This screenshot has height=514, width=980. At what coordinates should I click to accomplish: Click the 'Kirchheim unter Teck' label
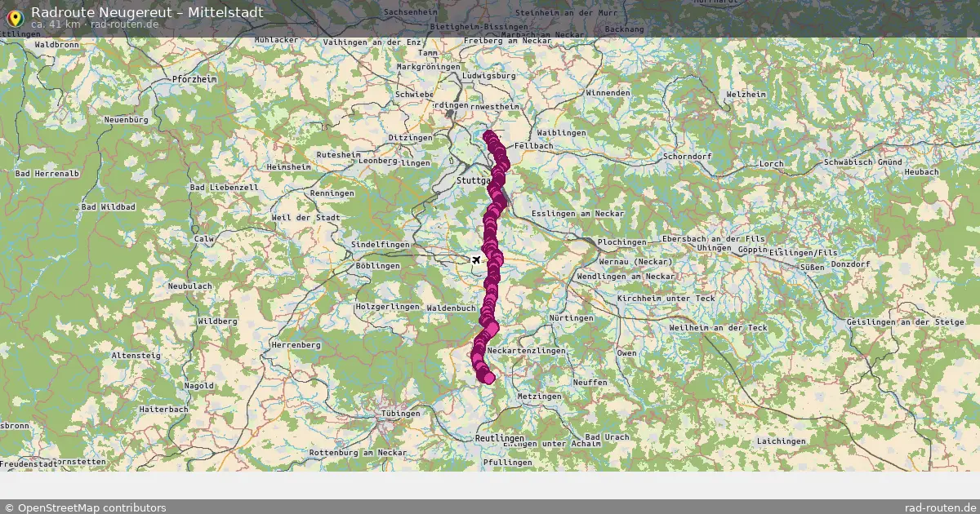point(666,299)
